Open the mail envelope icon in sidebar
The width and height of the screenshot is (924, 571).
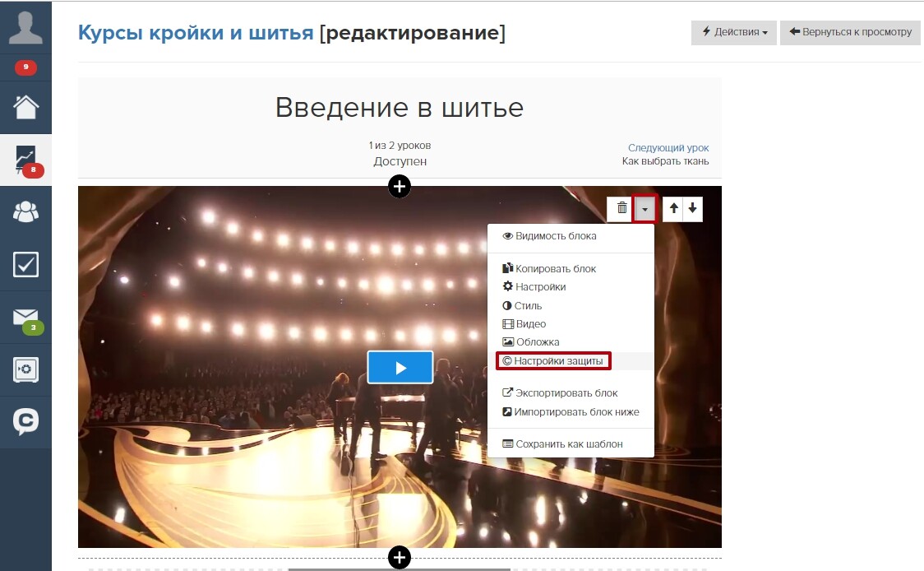pyautogui.click(x=26, y=318)
